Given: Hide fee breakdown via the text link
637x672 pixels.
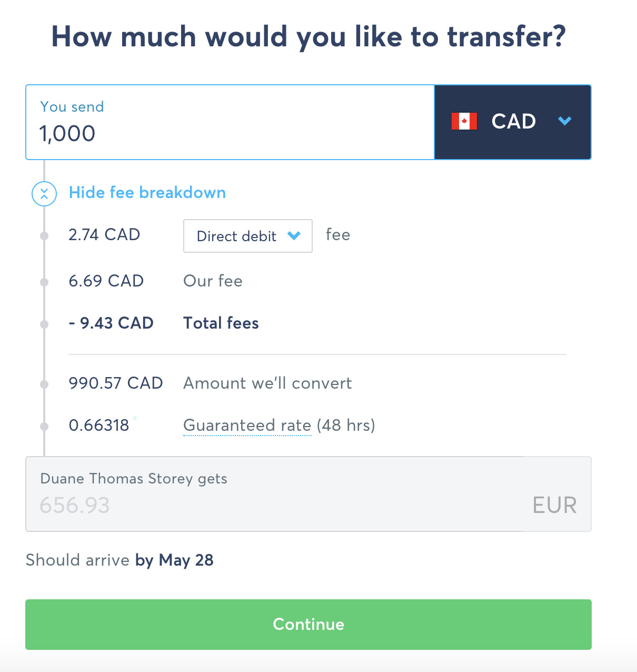Looking at the screenshot, I should 147,193.
